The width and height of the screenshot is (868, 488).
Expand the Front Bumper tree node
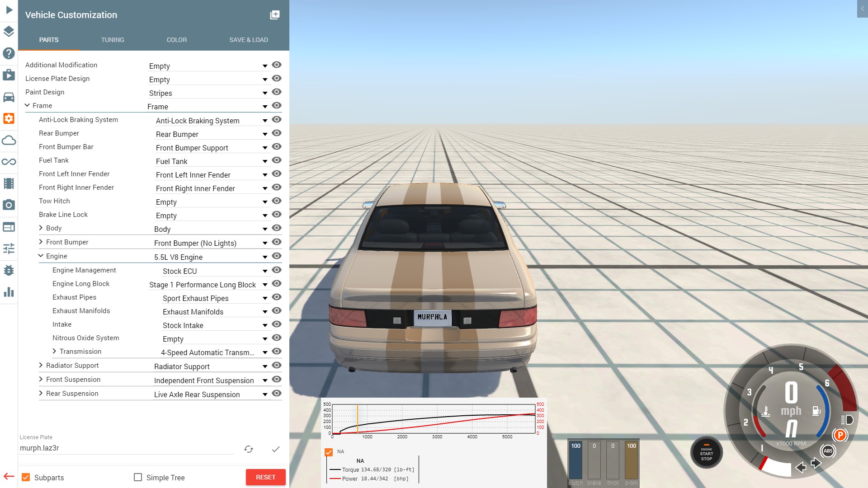(x=41, y=242)
